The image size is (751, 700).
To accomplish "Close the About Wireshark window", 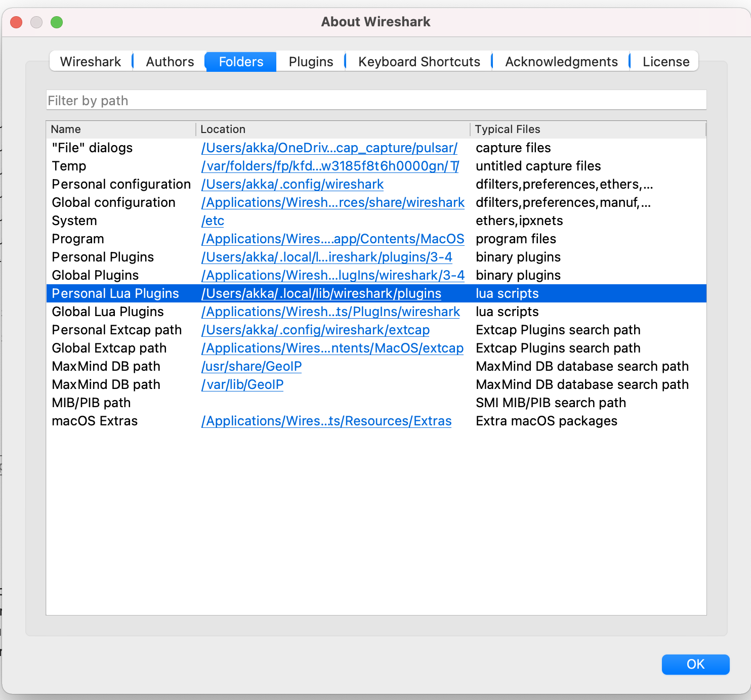I will [16, 22].
